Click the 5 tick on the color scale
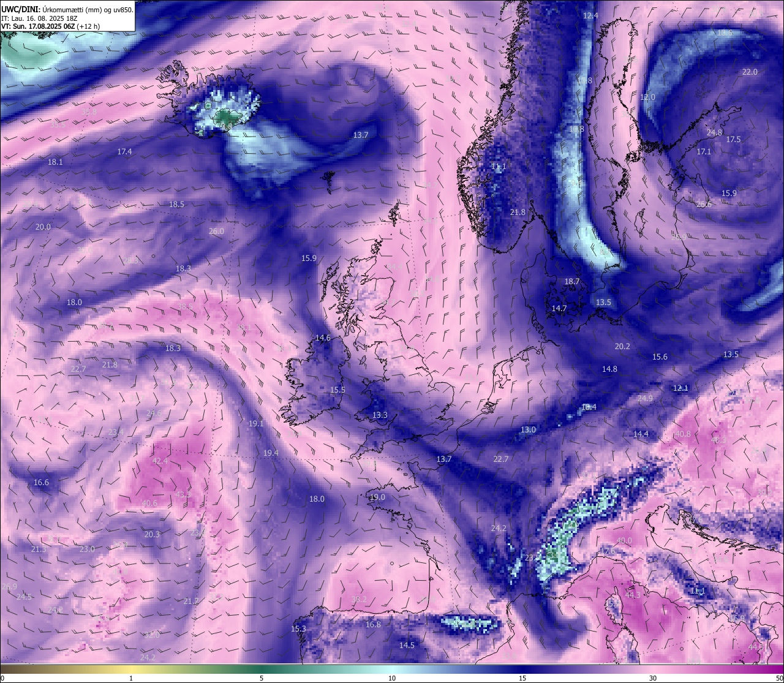Viewport: 784px width, 683px height. click(x=262, y=678)
